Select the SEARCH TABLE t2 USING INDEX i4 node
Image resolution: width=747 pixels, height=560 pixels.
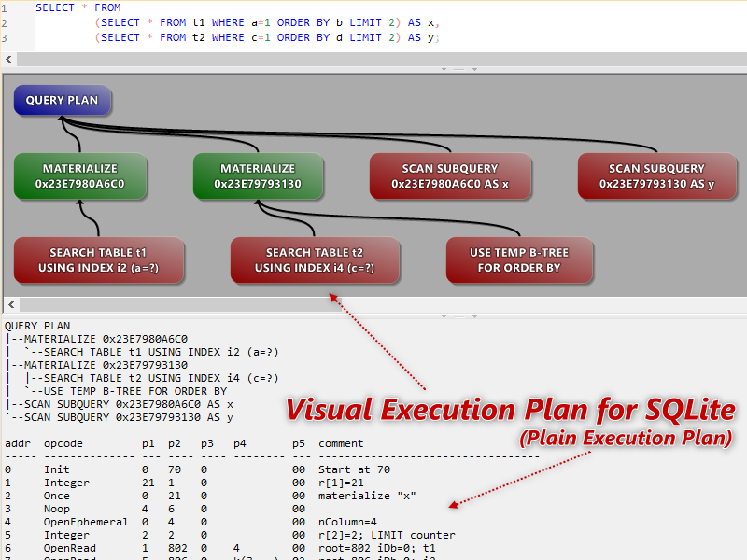315,260
